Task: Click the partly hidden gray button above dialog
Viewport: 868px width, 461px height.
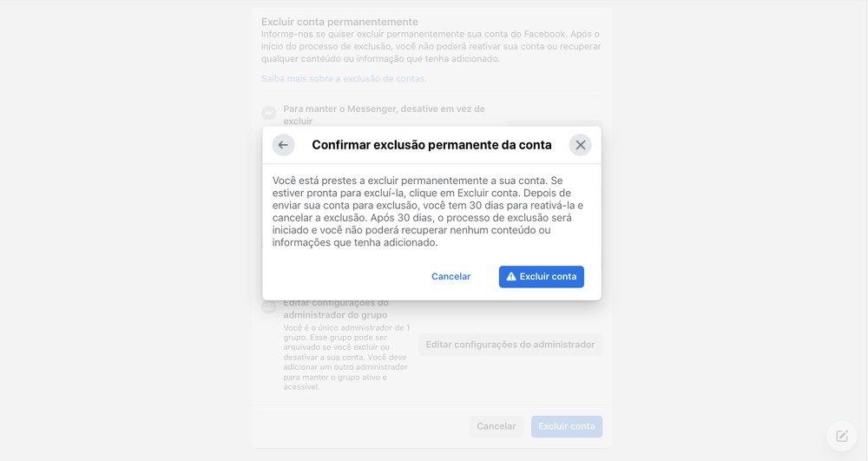Action: tap(554, 123)
